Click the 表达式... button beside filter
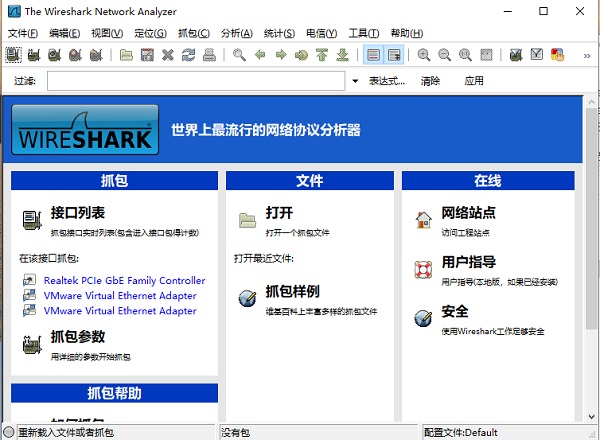The image size is (600, 440). (x=387, y=80)
